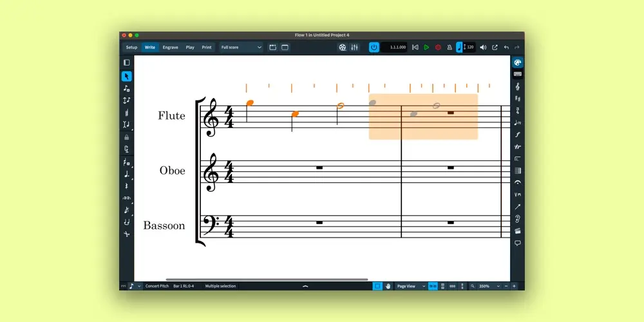Click the Concert Pitch status text
The height and width of the screenshot is (322, 644).
click(157, 287)
